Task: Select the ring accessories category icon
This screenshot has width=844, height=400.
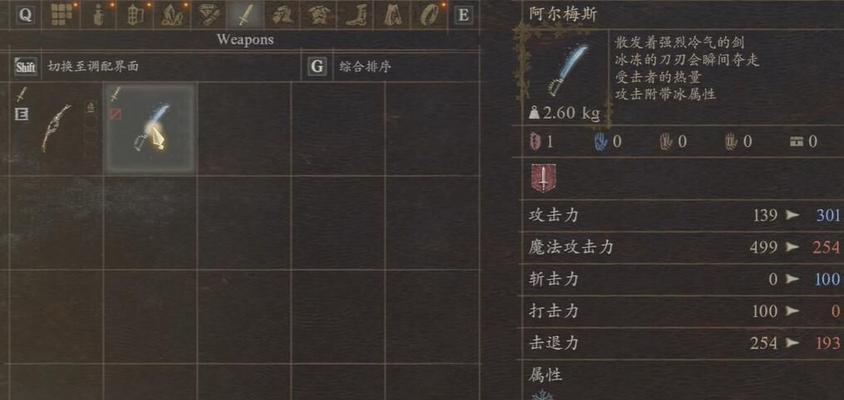Action: click(428, 14)
